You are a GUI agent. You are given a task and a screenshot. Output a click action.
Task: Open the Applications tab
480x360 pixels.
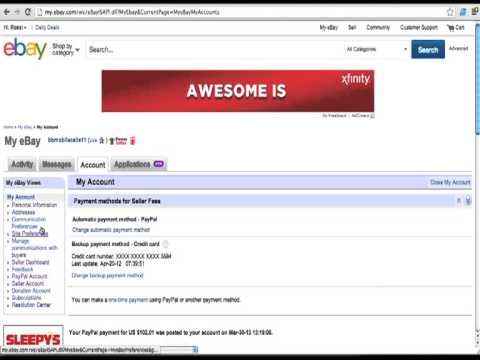tap(139, 164)
